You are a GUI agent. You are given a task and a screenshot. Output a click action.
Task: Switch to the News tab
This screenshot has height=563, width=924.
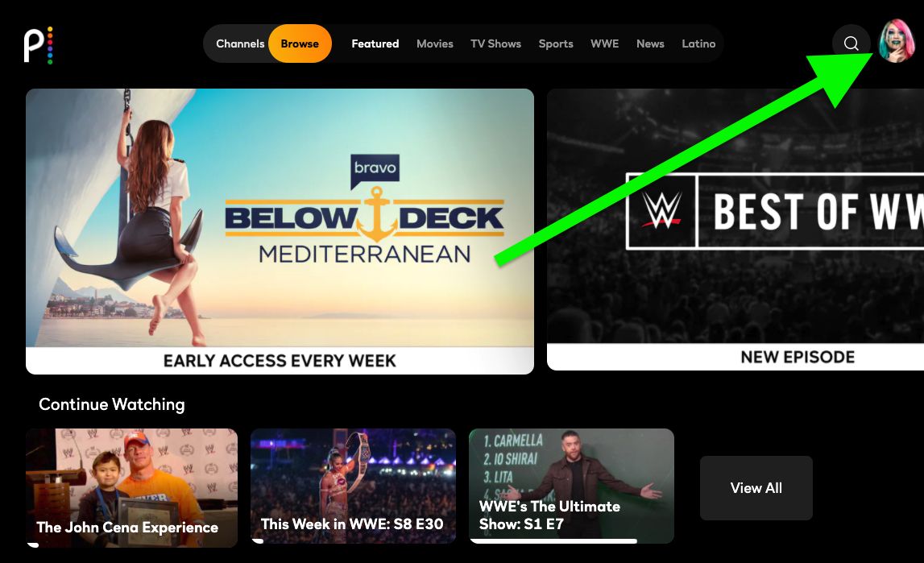pyautogui.click(x=650, y=43)
